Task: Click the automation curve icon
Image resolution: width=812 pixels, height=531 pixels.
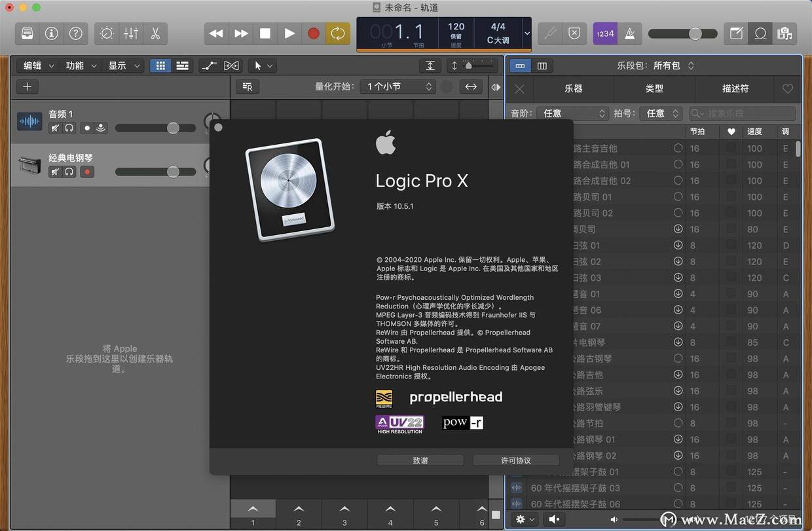Action: pos(210,65)
